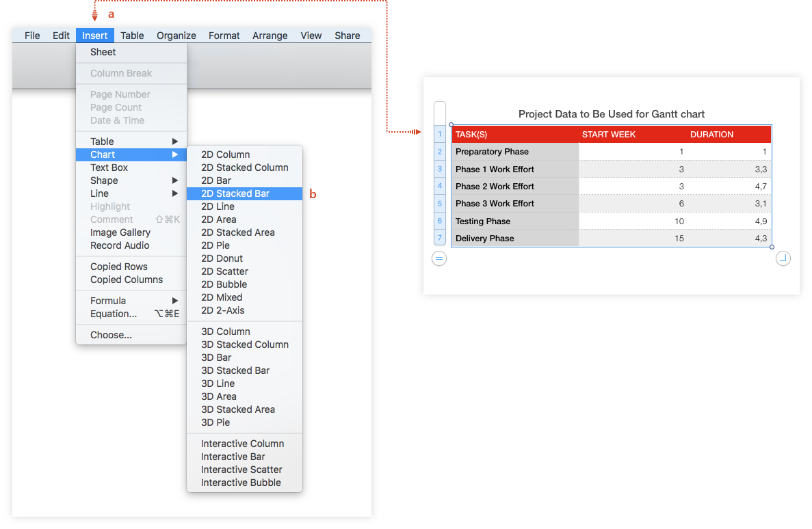The height and width of the screenshot is (529, 812).
Task: Pick the 3D Pie chart type
Action: tap(215, 422)
